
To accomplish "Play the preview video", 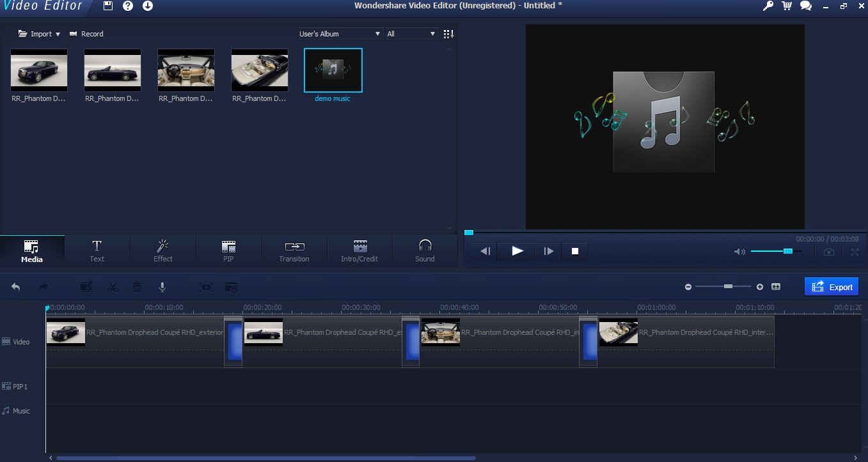I will pyautogui.click(x=517, y=251).
